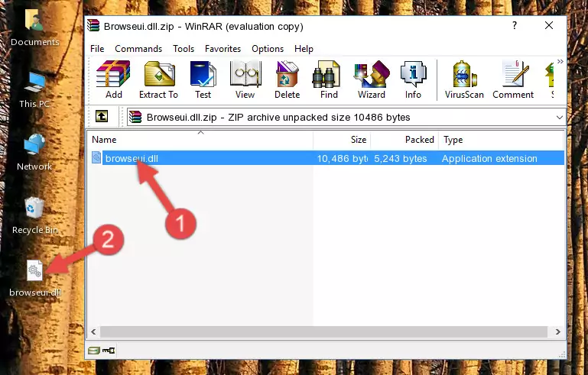Screen dimensions: 588x375
Task: Click the drive icon in status bar
Action: tap(94, 351)
